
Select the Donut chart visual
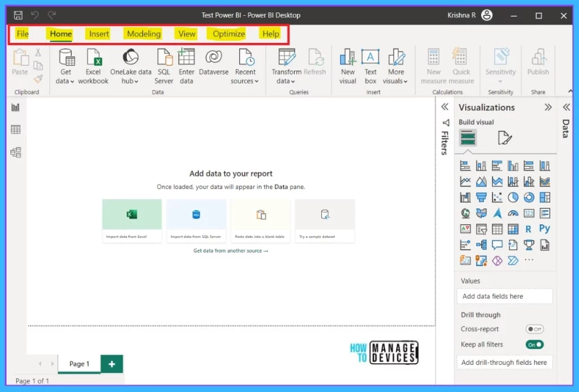coord(529,197)
